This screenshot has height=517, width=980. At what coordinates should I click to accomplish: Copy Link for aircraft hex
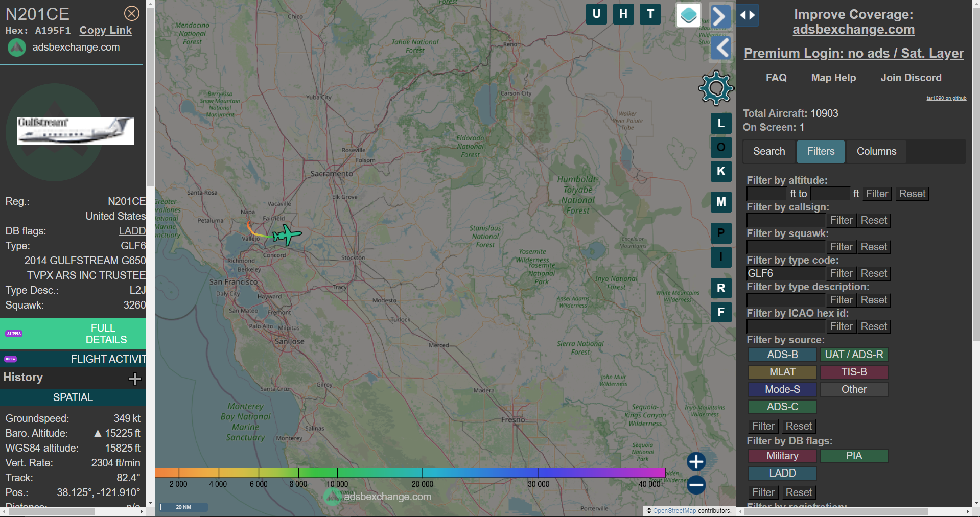[105, 30]
